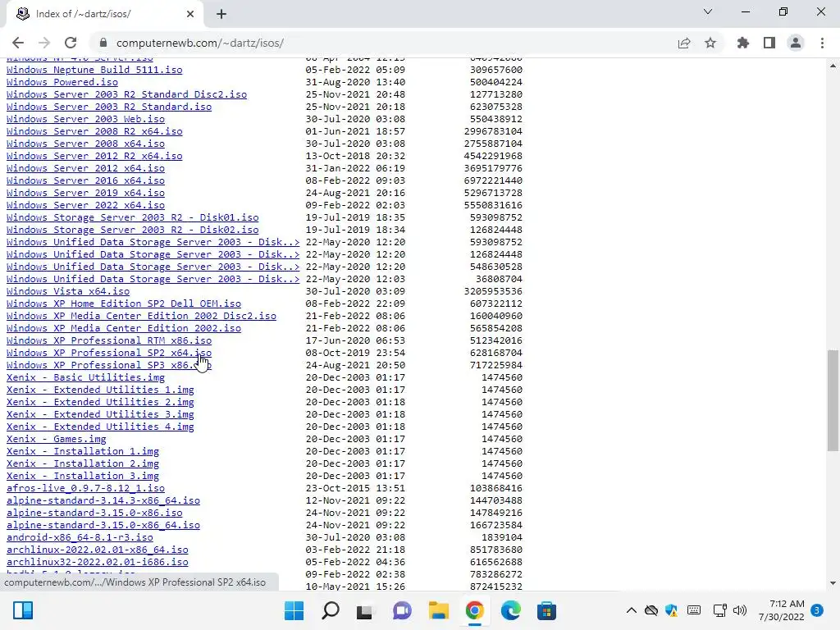Open Windows Start menu
Image resolution: width=840 pixels, height=630 pixels.
(294, 610)
